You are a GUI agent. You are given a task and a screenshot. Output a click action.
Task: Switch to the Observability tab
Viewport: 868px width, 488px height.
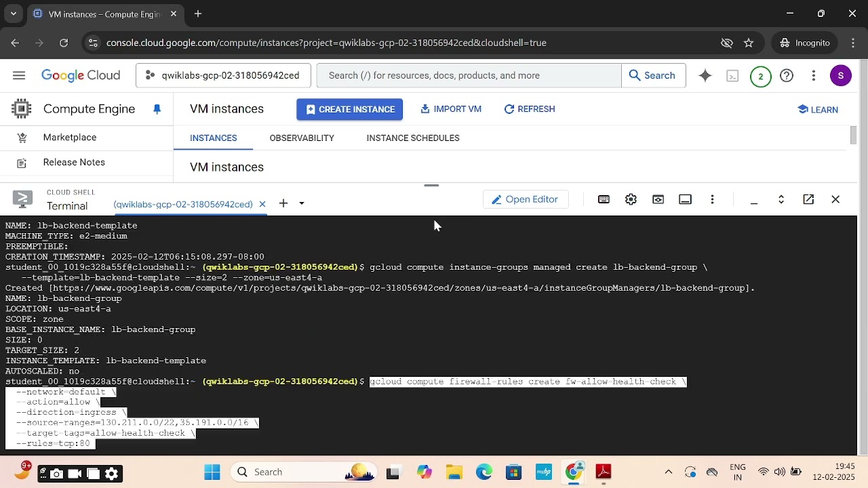pyautogui.click(x=302, y=138)
